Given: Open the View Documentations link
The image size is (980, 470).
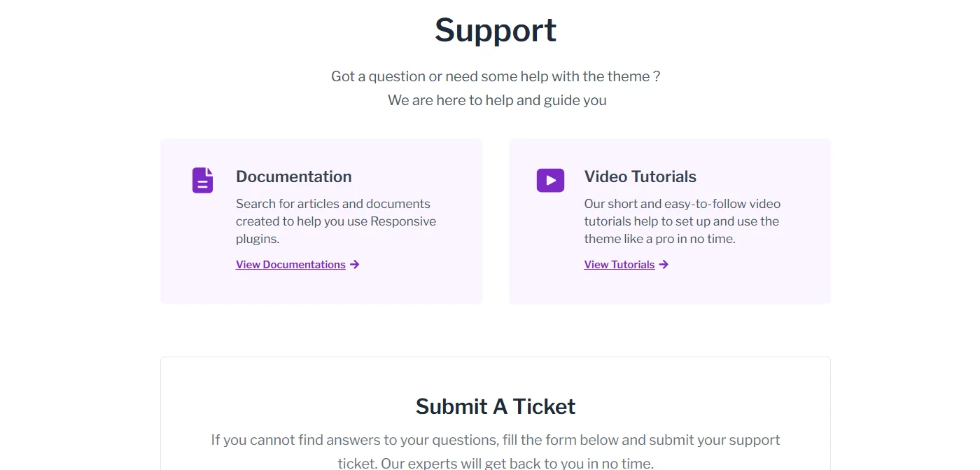Looking at the screenshot, I should click(x=290, y=264).
